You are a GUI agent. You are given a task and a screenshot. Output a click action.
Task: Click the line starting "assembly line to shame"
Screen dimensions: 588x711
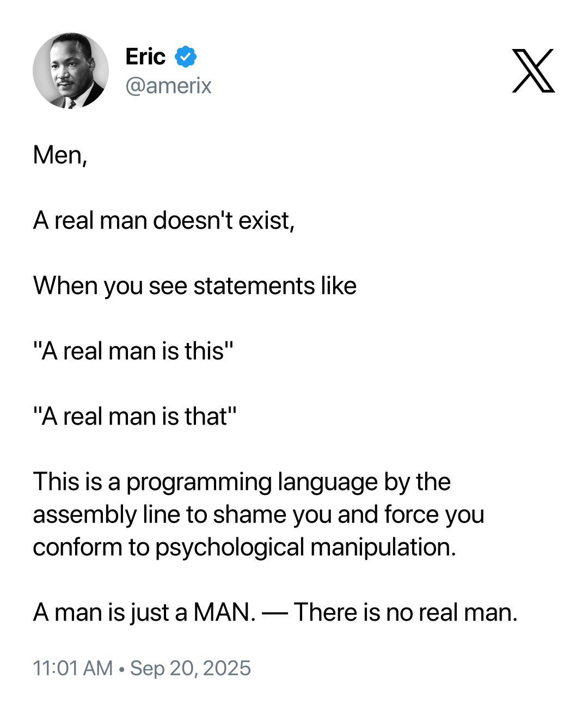click(258, 514)
